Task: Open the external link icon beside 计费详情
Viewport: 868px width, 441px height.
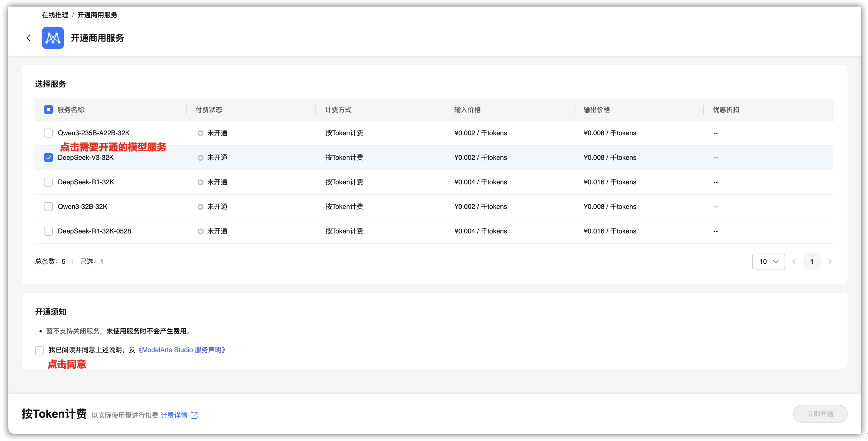Action: click(195, 415)
